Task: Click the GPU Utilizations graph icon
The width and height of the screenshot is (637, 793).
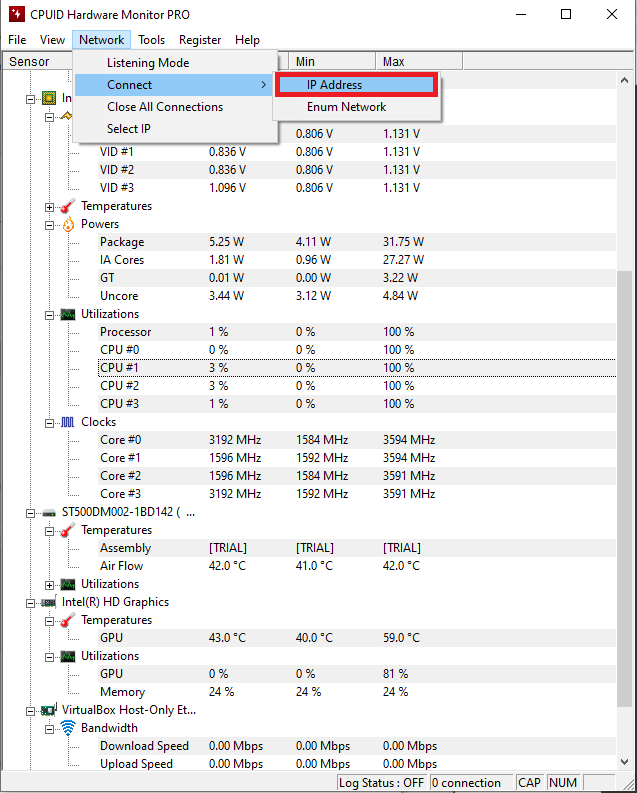Action: point(68,656)
